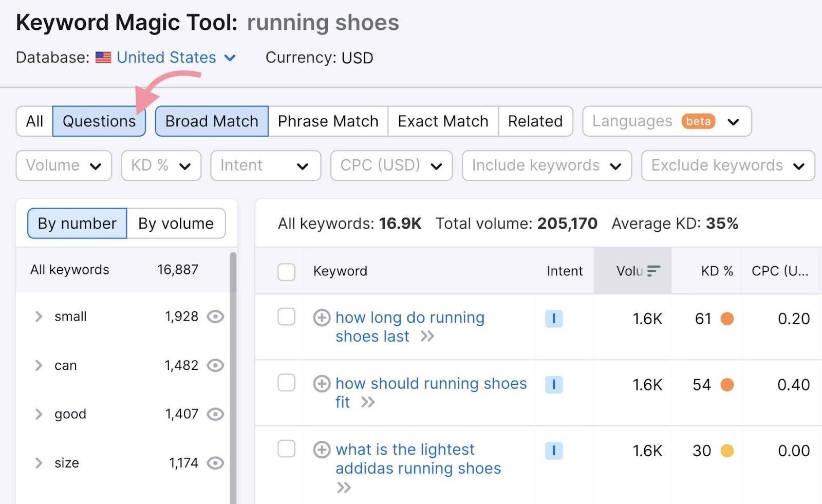Click the orange KD indicator dot for 61
822x504 pixels.
(x=727, y=319)
